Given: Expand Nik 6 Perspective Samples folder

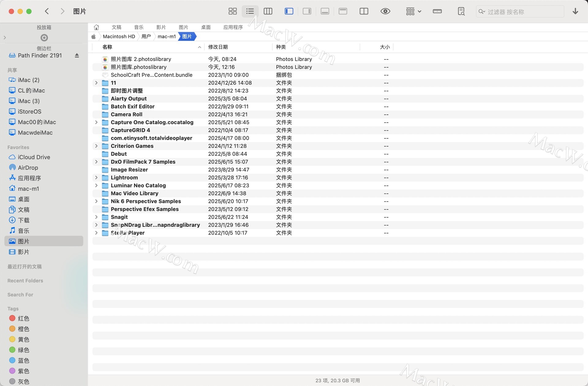Looking at the screenshot, I should coord(96,201).
